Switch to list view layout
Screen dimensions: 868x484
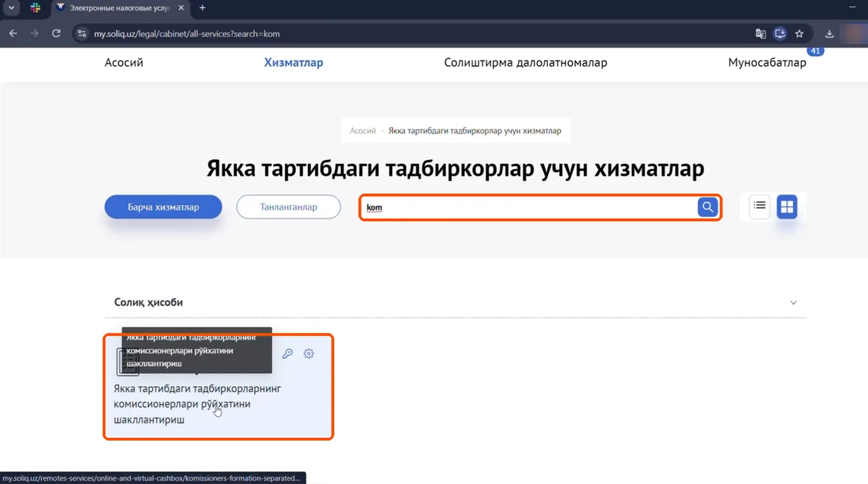[x=760, y=207]
